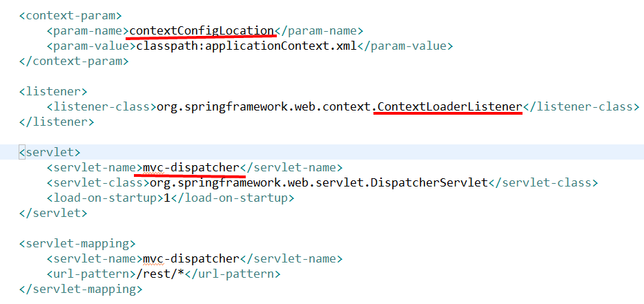Click the opening <servlet-mapping> tag
The width and height of the screenshot is (644, 304).
77,243
